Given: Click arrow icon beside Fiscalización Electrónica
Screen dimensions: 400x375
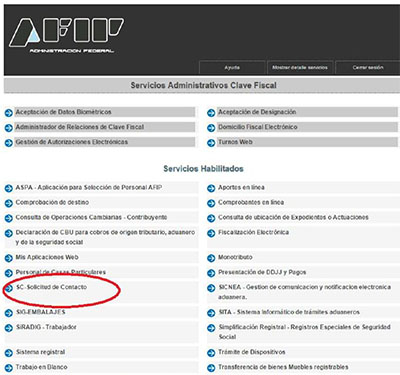Looking at the screenshot, I should pos(211,233).
